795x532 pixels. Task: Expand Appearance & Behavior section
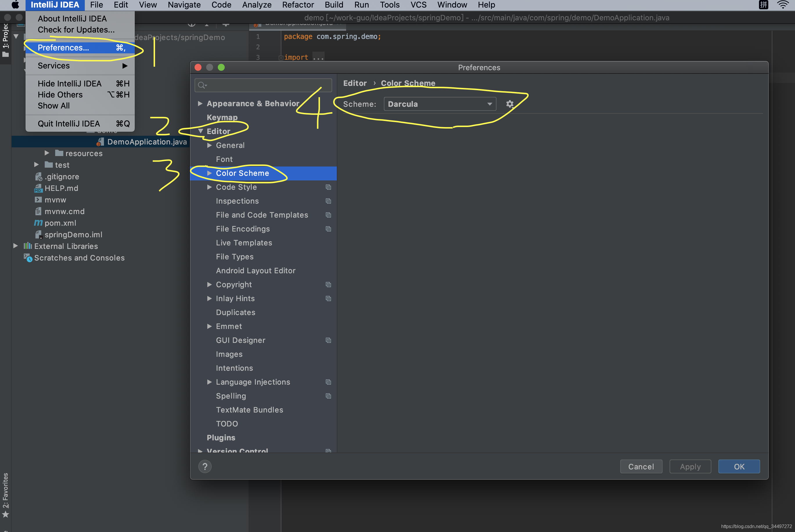point(200,103)
